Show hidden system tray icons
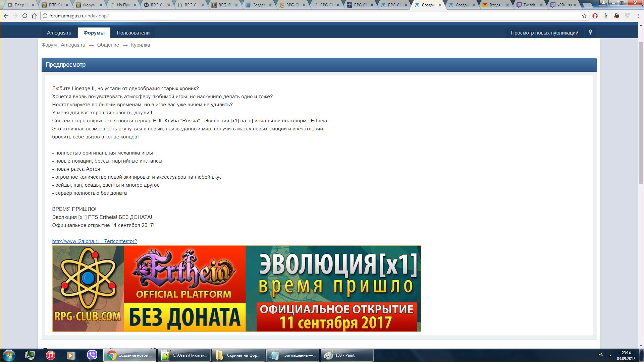The height and width of the screenshot is (362, 644). (610, 355)
